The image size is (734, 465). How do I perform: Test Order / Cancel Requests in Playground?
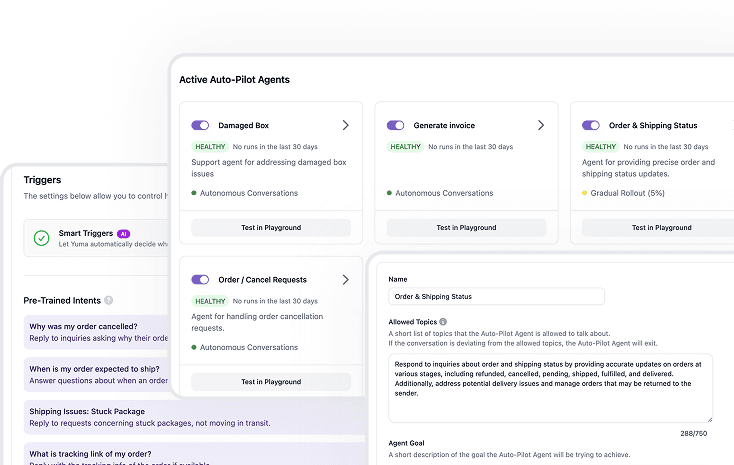271,382
